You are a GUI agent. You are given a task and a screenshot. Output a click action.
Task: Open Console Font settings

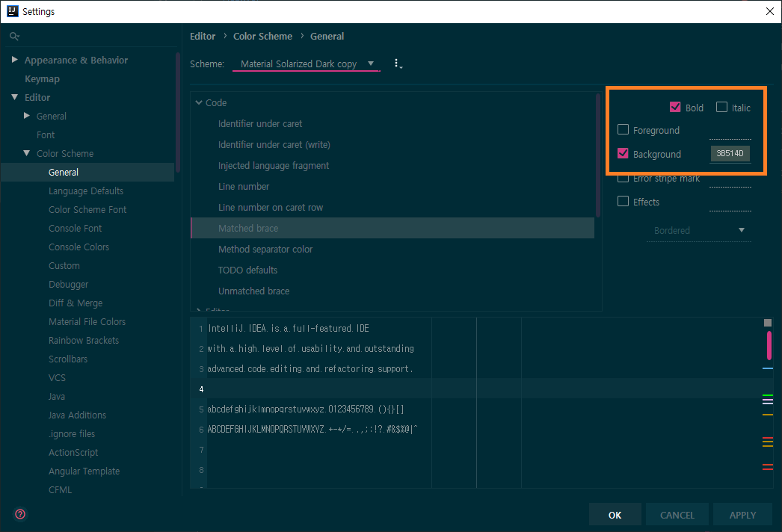pyautogui.click(x=75, y=229)
